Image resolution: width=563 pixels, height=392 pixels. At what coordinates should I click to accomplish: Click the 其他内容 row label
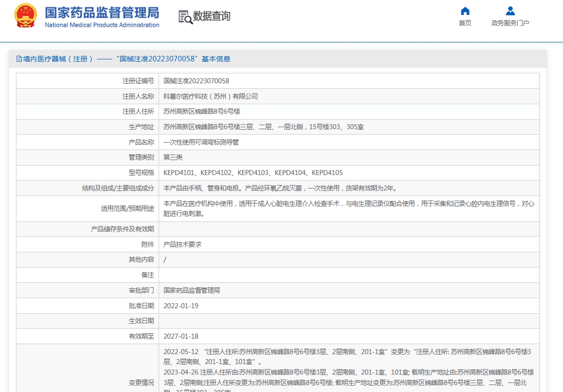tap(142, 259)
